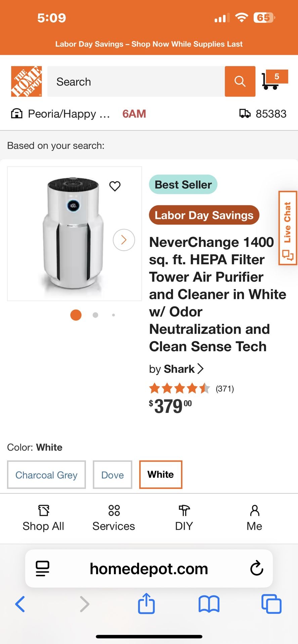Tap the page reload icon

pyautogui.click(x=256, y=569)
